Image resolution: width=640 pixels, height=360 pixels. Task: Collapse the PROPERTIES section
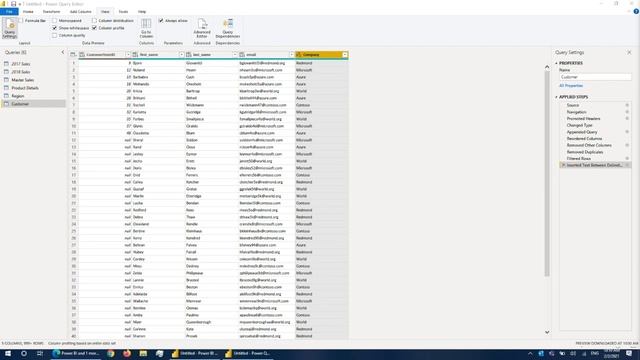[556, 63]
